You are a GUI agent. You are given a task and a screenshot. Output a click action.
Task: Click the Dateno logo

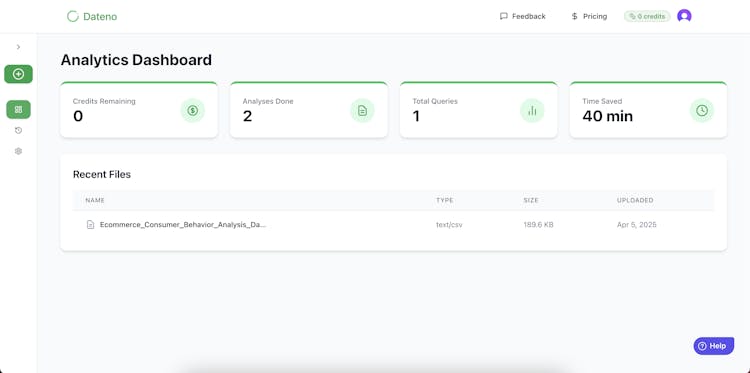click(x=92, y=16)
